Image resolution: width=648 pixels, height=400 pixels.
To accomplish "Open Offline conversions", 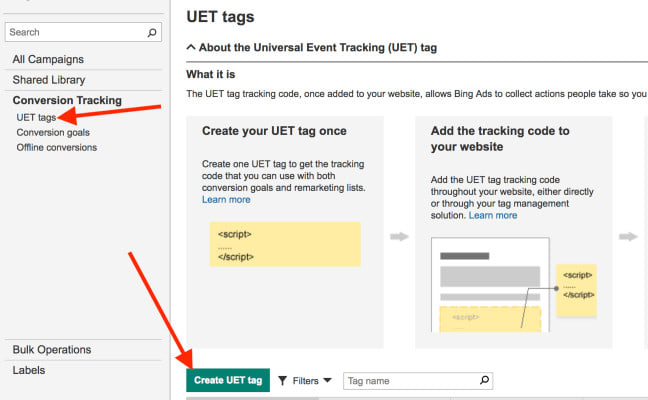I will (x=57, y=148).
